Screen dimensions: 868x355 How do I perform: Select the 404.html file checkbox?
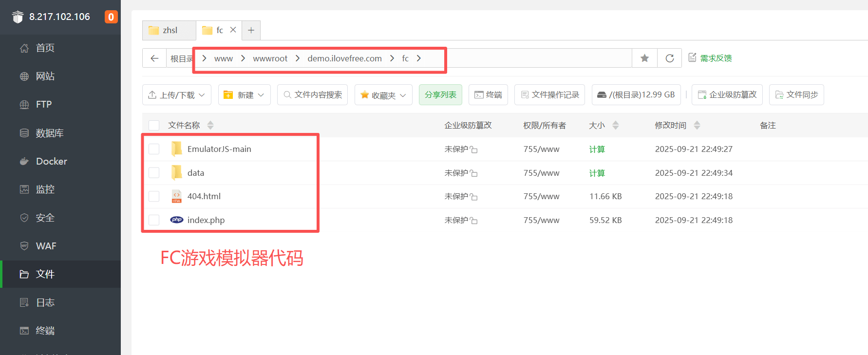[x=154, y=196]
